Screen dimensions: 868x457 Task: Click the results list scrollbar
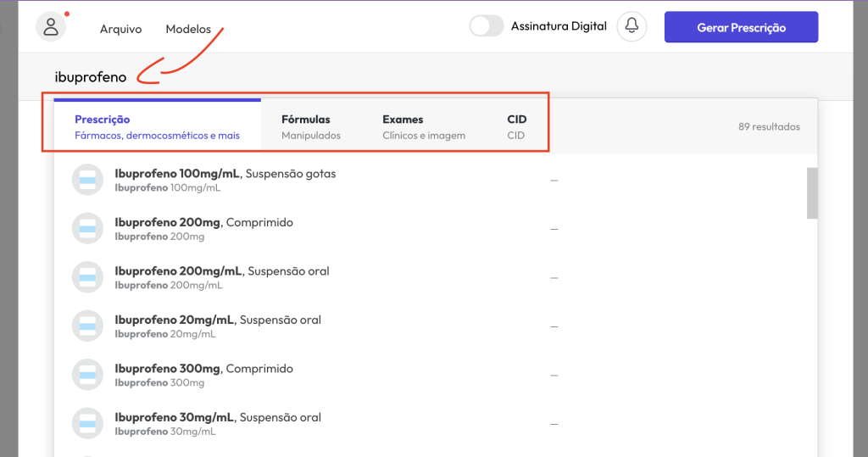click(x=812, y=193)
